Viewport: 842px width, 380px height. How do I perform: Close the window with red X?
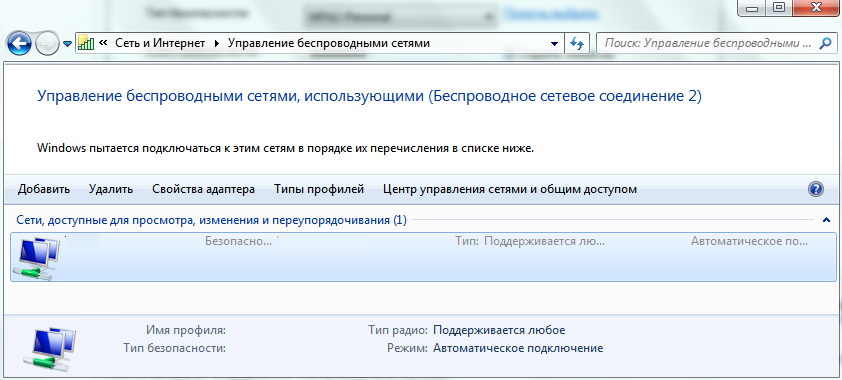pyautogui.click(x=816, y=7)
